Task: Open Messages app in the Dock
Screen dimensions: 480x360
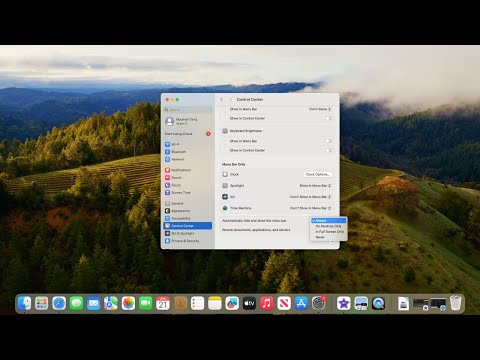Action: 76,303
